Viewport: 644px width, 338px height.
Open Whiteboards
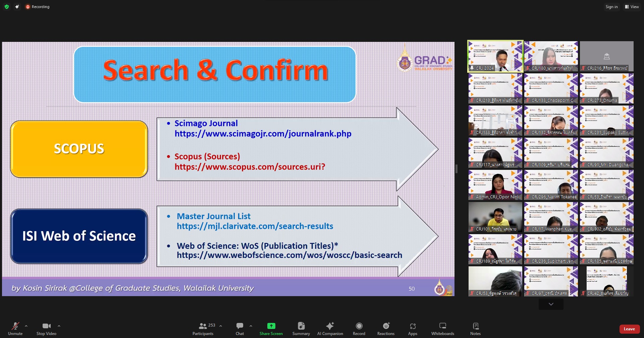tap(442, 329)
